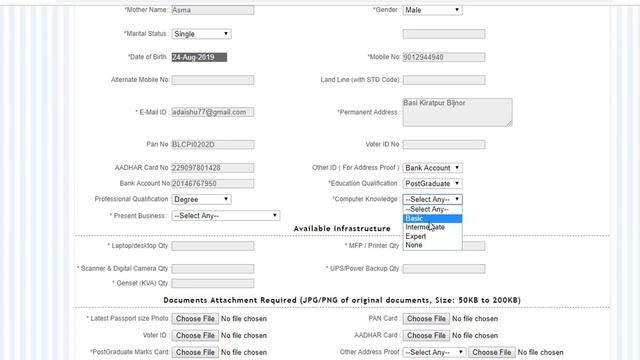Click 'No file chosen' beside PAN Card
The width and height of the screenshot is (640, 360).
point(475,319)
